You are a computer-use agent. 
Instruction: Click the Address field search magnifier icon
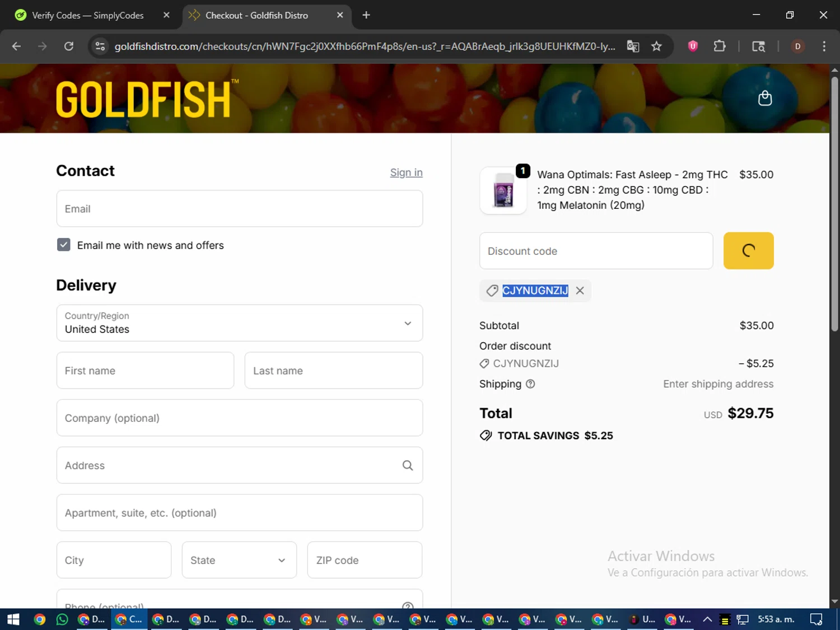click(x=408, y=465)
